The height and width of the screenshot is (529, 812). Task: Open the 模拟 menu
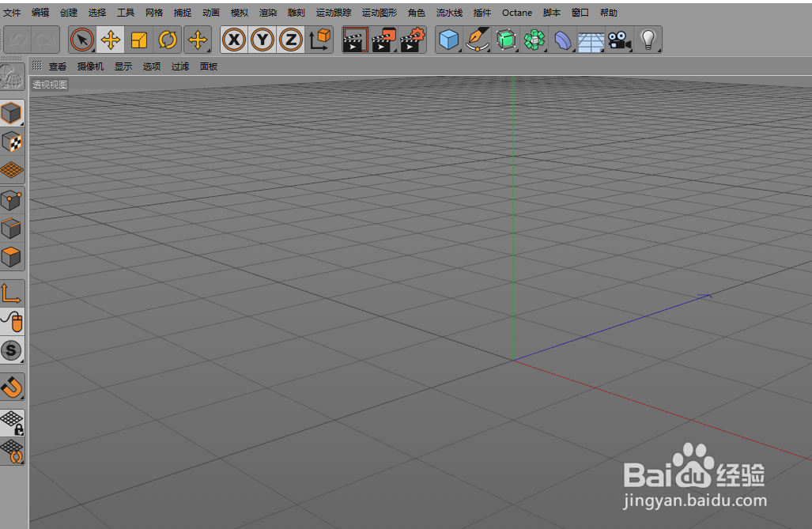pos(240,13)
